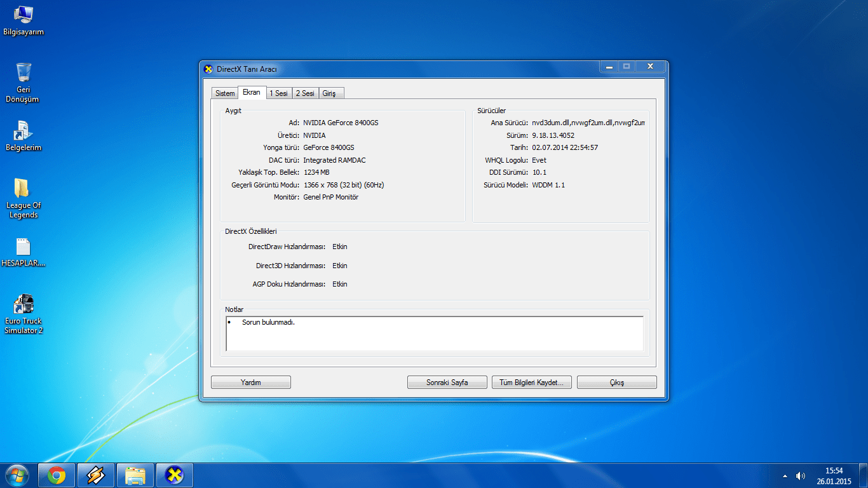Click the date "26.01.2015" in the taskbar
This screenshot has height=488, width=868.
[834, 482]
